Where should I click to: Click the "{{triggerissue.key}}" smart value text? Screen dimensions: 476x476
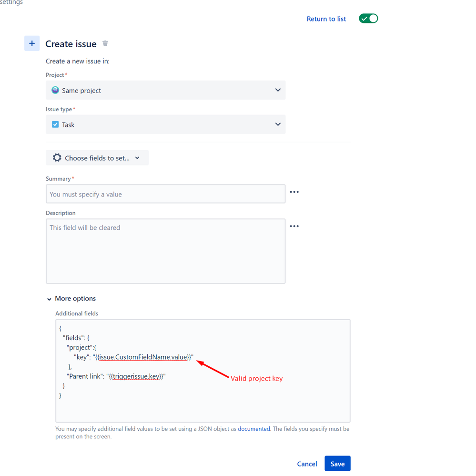click(x=136, y=376)
